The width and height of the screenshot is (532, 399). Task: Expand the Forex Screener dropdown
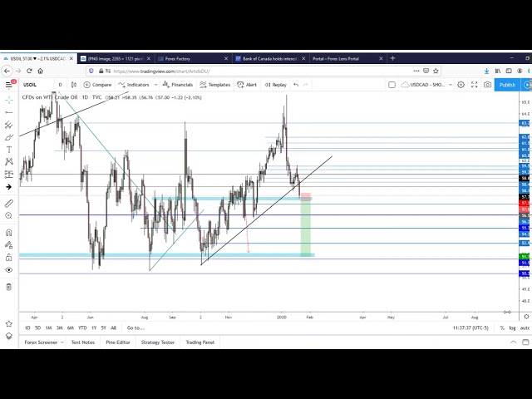click(x=42, y=342)
